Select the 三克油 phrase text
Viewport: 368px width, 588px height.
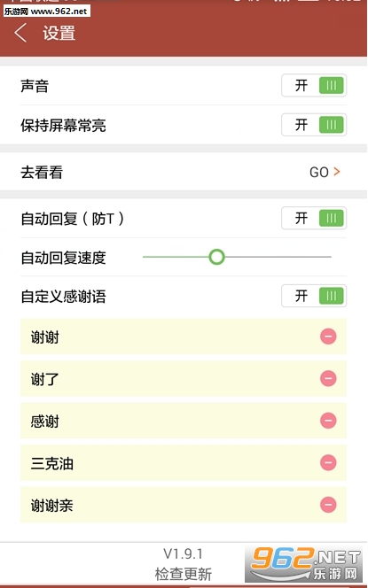(51, 463)
